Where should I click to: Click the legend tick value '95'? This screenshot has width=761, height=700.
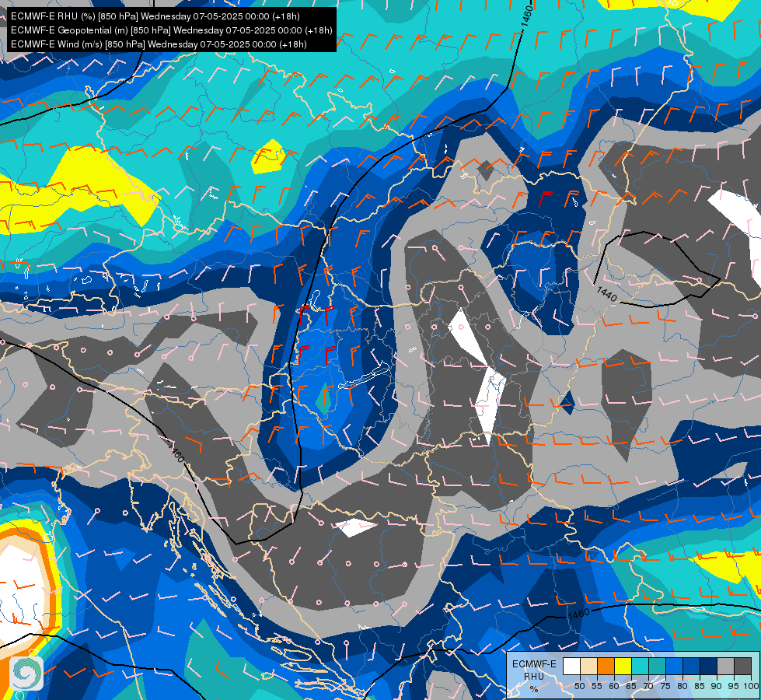pyautogui.click(x=734, y=686)
